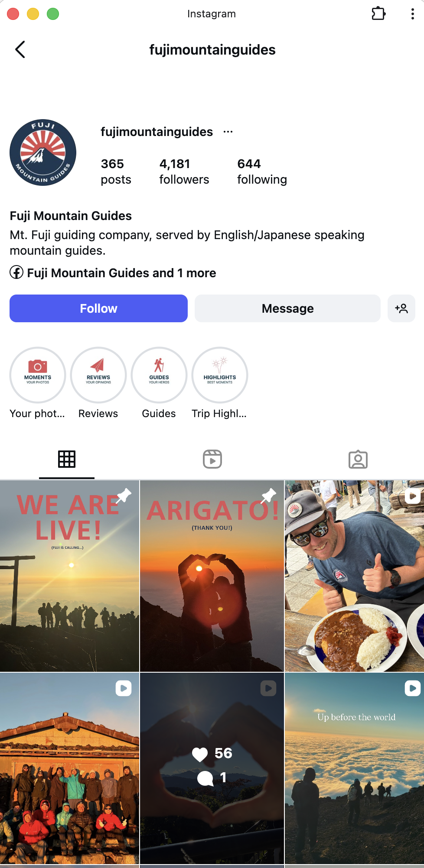This screenshot has height=868, width=424.
Task: Follow the fujimountainguides account
Action: (98, 308)
